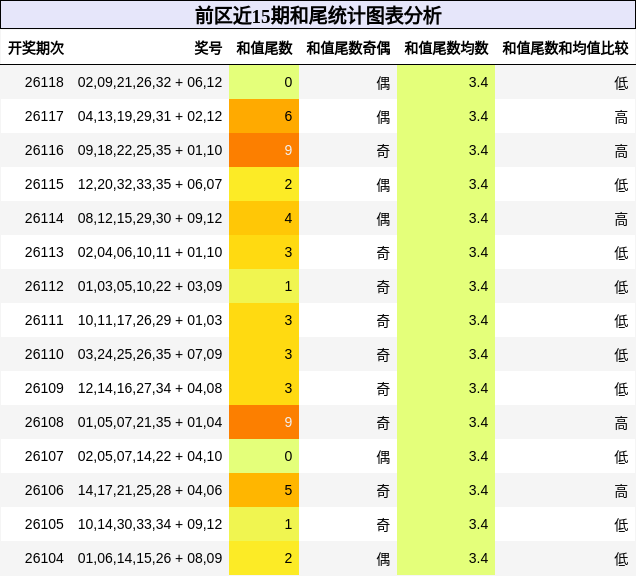This screenshot has width=636, height=576.
Task: Select numbers 01,05,07,21,35 + 01,04
Action: [x=150, y=422]
